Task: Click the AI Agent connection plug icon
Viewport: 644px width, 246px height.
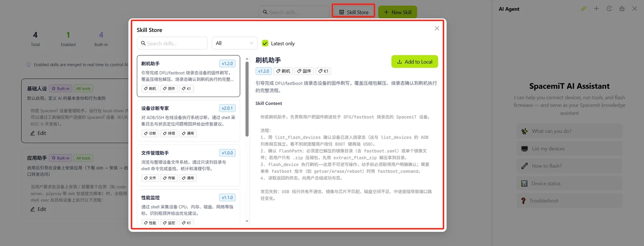Action: point(584,8)
